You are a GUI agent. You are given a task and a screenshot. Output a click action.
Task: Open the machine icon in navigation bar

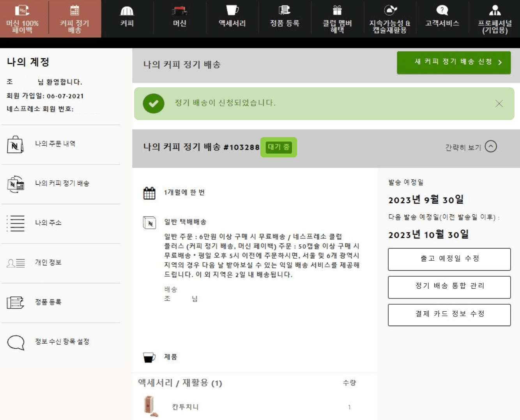point(179,11)
